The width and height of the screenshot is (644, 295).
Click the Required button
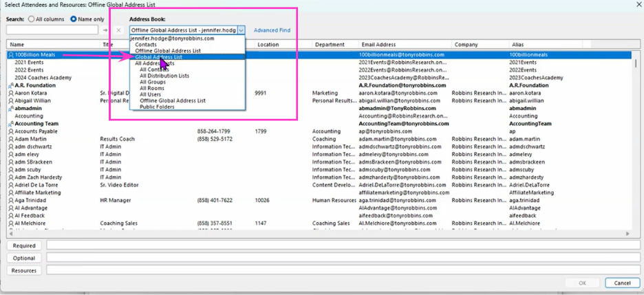click(24, 245)
